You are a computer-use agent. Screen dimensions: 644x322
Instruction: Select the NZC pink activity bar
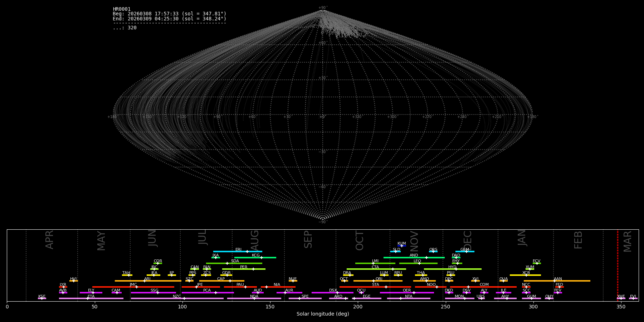coord(177,298)
